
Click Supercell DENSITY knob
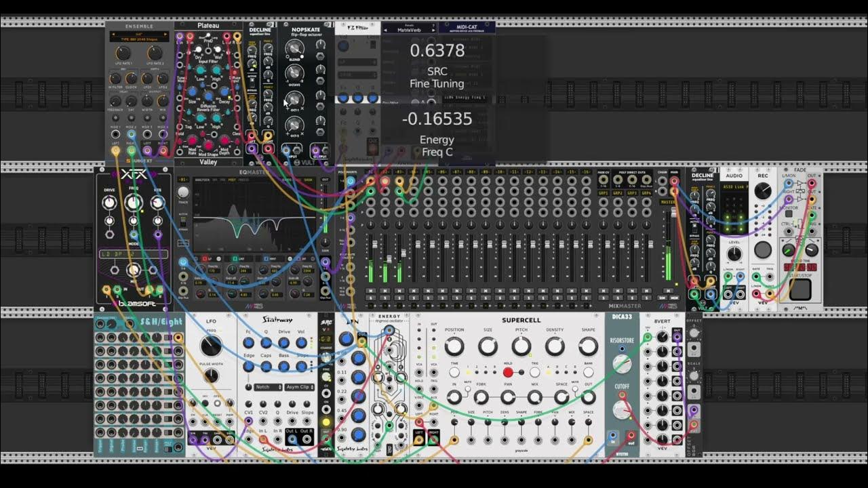[x=555, y=346]
